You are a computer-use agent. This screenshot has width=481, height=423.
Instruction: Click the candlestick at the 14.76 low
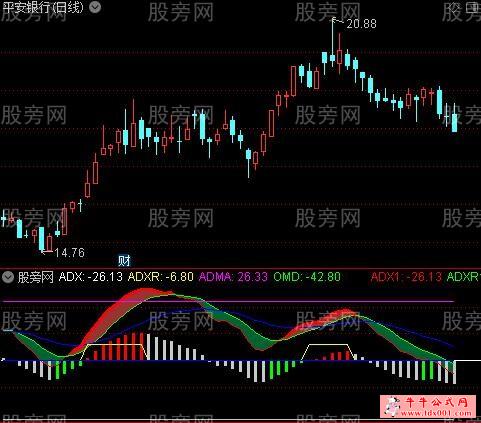coord(42,238)
